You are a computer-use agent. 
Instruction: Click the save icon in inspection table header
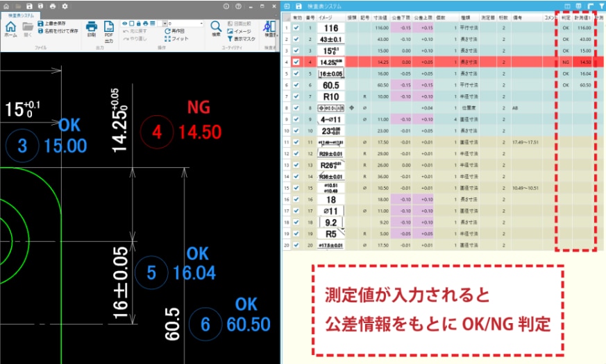coord(298,6)
